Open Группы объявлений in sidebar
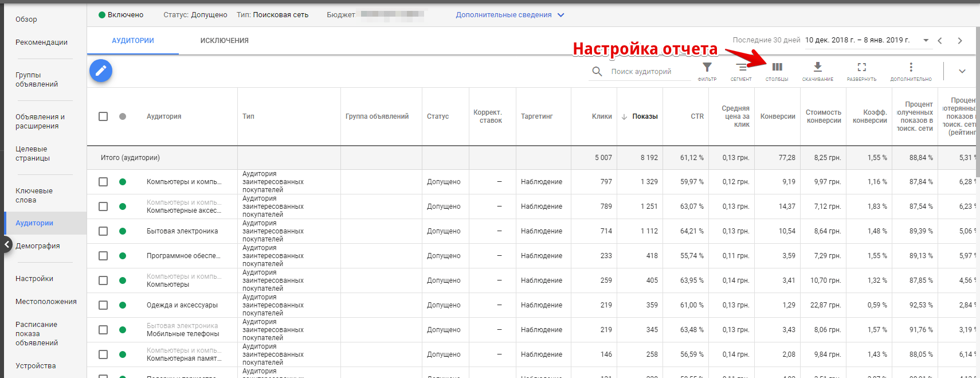The image size is (980, 378). pos(37,80)
